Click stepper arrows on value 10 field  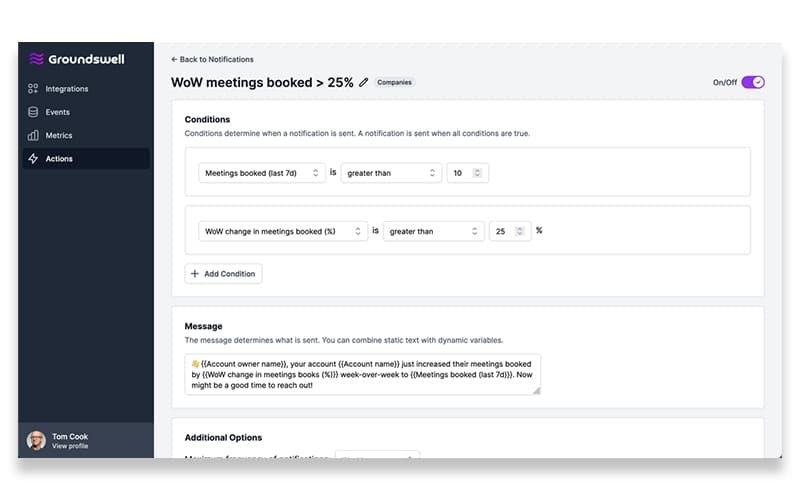(x=477, y=173)
